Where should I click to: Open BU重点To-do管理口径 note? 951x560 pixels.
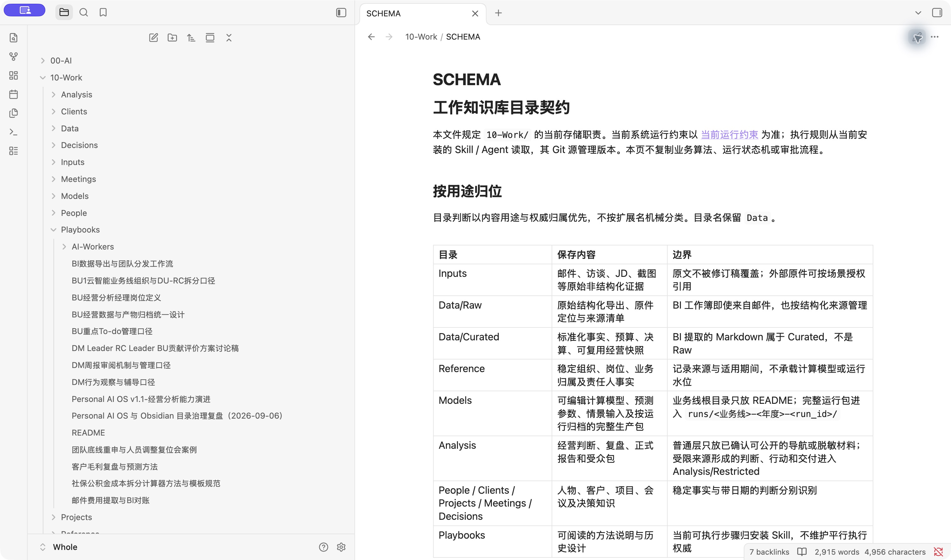coord(112,331)
